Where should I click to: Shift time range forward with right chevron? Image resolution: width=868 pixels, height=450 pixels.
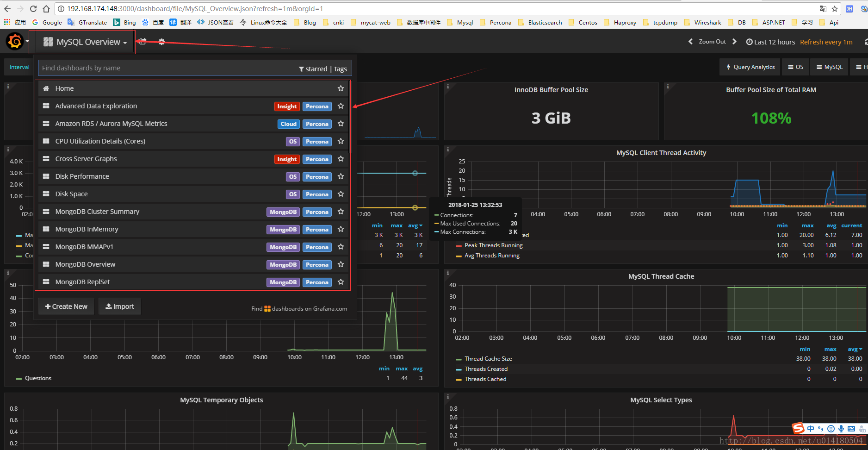click(734, 42)
